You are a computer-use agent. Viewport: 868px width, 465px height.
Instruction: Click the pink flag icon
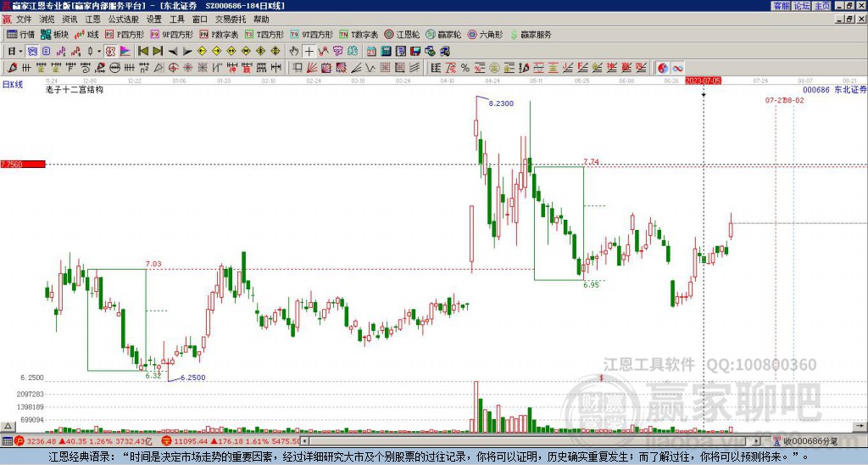(125, 52)
